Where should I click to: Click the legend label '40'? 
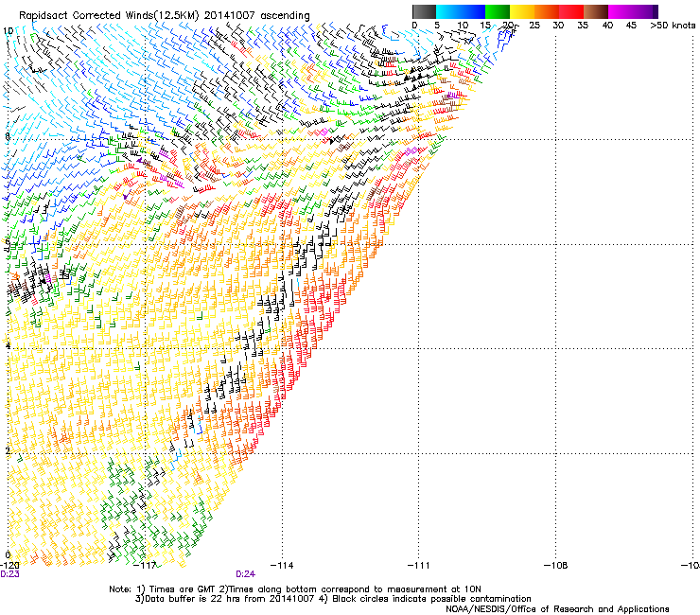point(607,26)
